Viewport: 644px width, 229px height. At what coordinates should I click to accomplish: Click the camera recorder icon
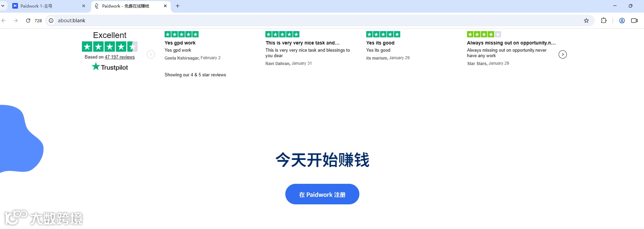[x=634, y=21]
